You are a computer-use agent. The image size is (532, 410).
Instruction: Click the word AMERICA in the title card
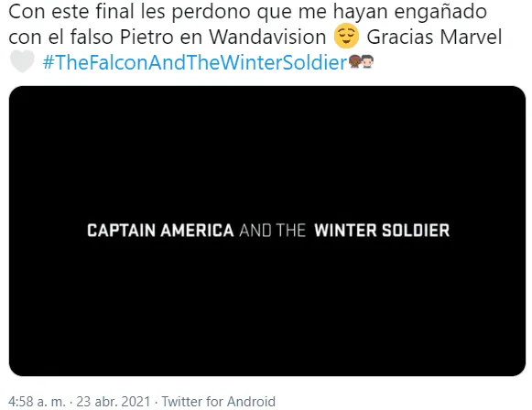pyautogui.click(x=197, y=231)
